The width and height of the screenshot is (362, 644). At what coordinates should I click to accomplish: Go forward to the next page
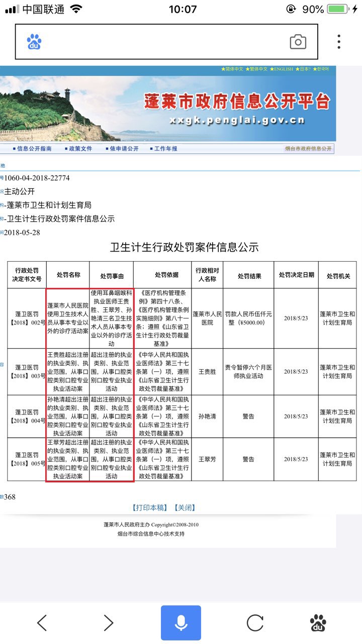pos(108,623)
